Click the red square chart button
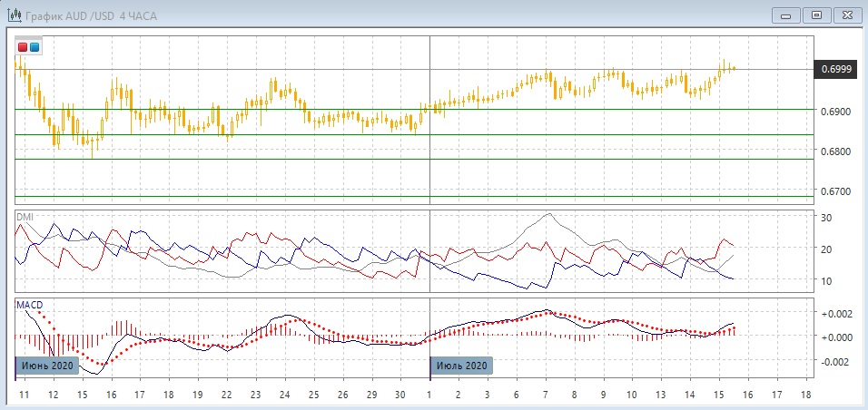868x410 pixels. coord(23,46)
